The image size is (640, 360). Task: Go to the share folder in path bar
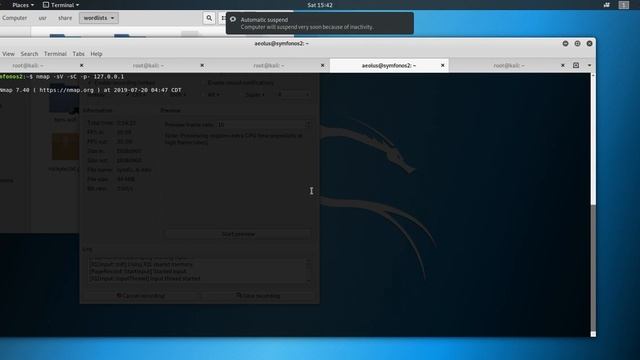click(x=65, y=18)
